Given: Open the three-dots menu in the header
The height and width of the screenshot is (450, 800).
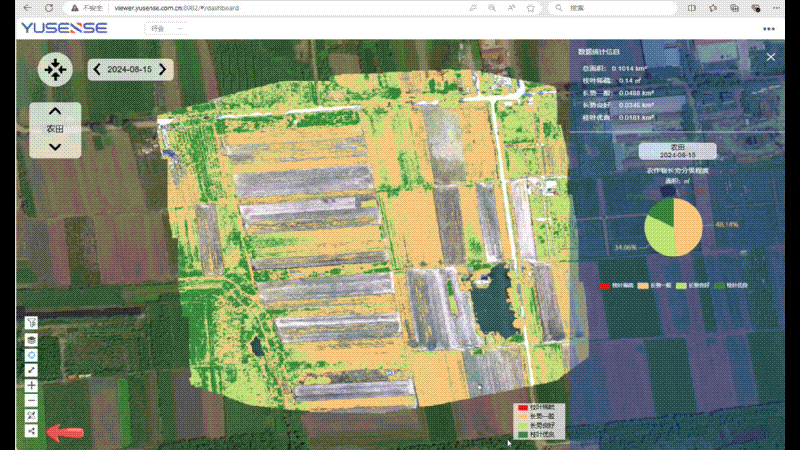Looking at the screenshot, I should coord(769,29).
